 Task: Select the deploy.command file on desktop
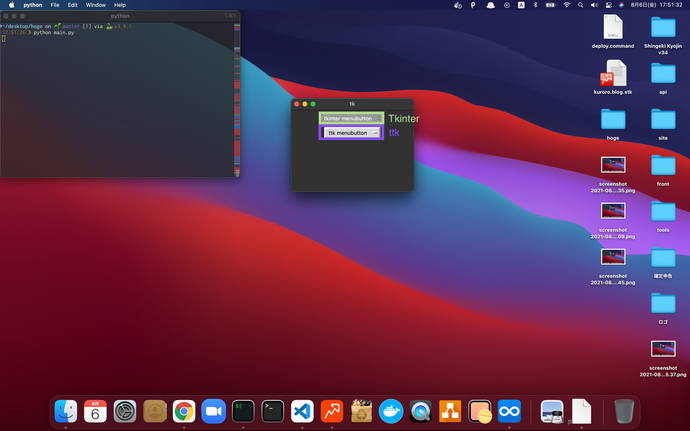613,27
